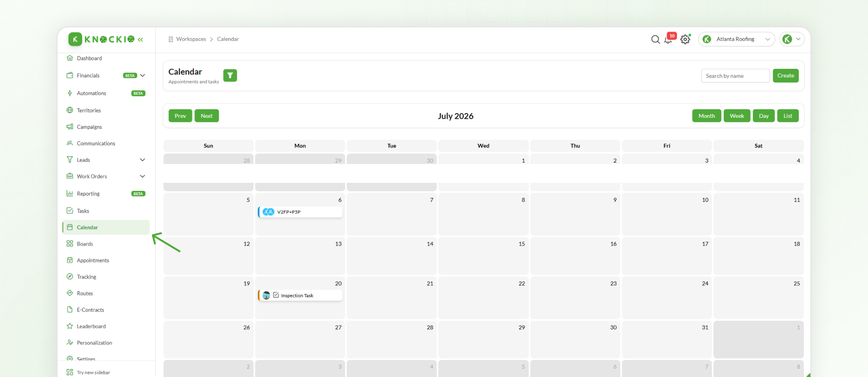Click the Tracking compass icon
The height and width of the screenshot is (377, 868).
[x=70, y=277]
